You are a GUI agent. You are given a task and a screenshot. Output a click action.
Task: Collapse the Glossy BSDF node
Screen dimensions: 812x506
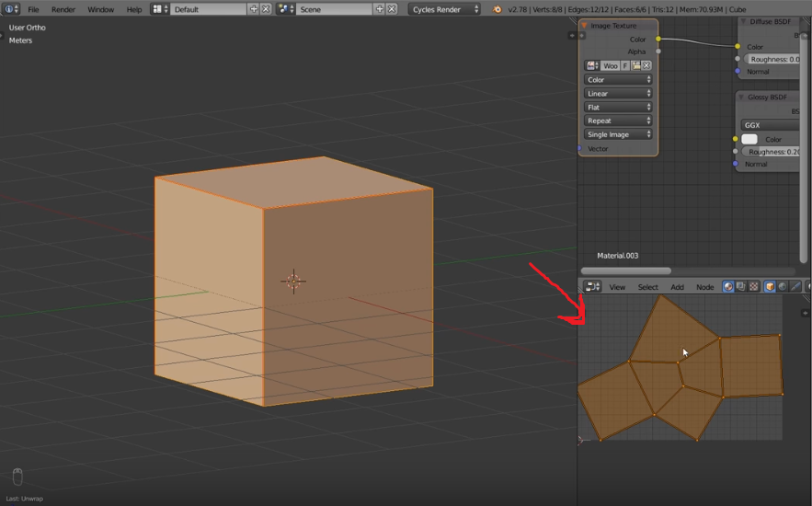pyautogui.click(x=741, y=97)
